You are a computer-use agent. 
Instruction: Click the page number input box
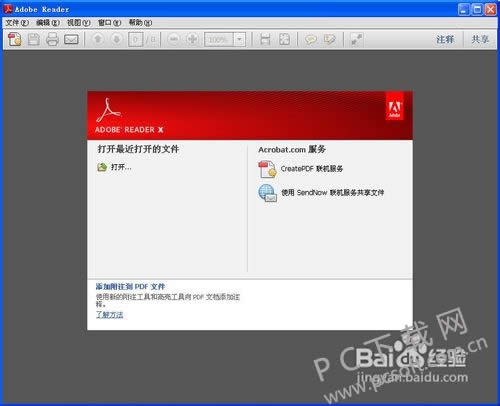[135, 40]
